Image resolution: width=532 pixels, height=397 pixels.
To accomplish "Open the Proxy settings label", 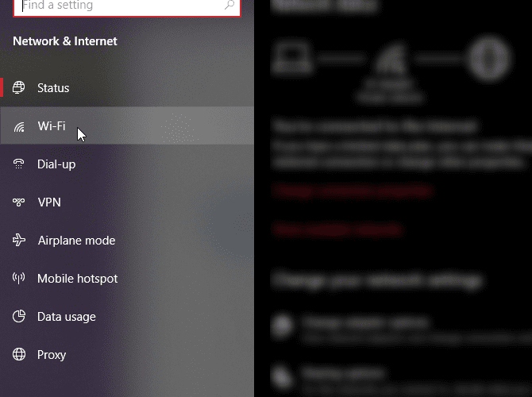I will 52,355.
